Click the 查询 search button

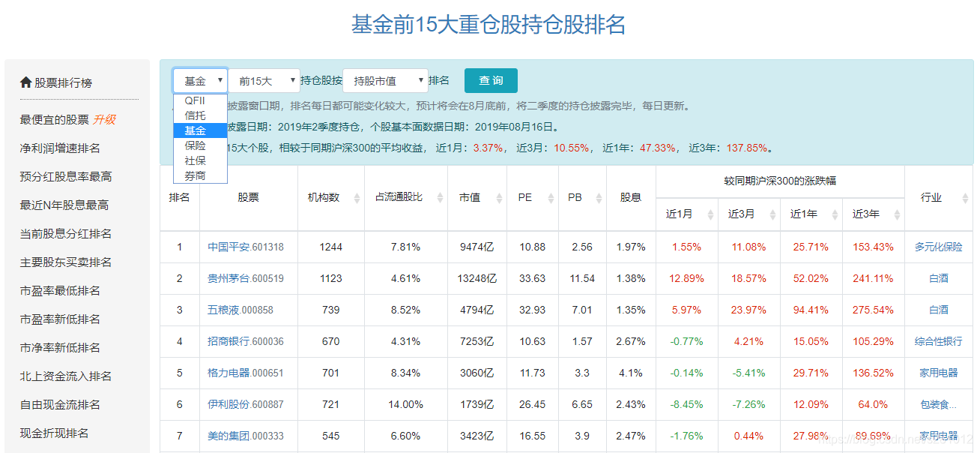tap(491, 81)
